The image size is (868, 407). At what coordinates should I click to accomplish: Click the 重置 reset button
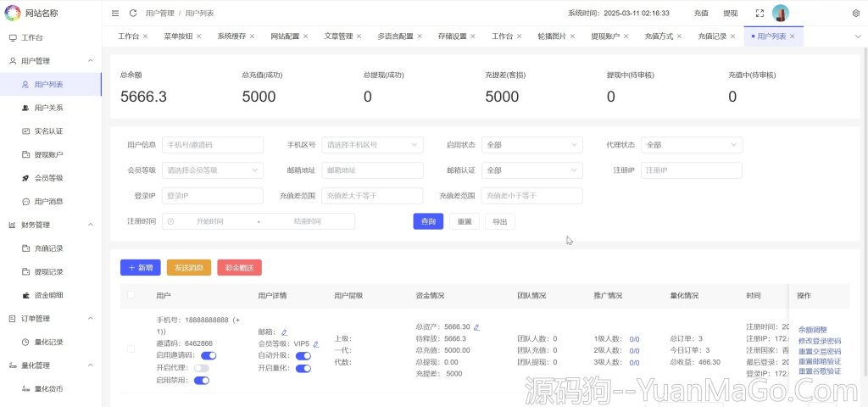point(465,221)
